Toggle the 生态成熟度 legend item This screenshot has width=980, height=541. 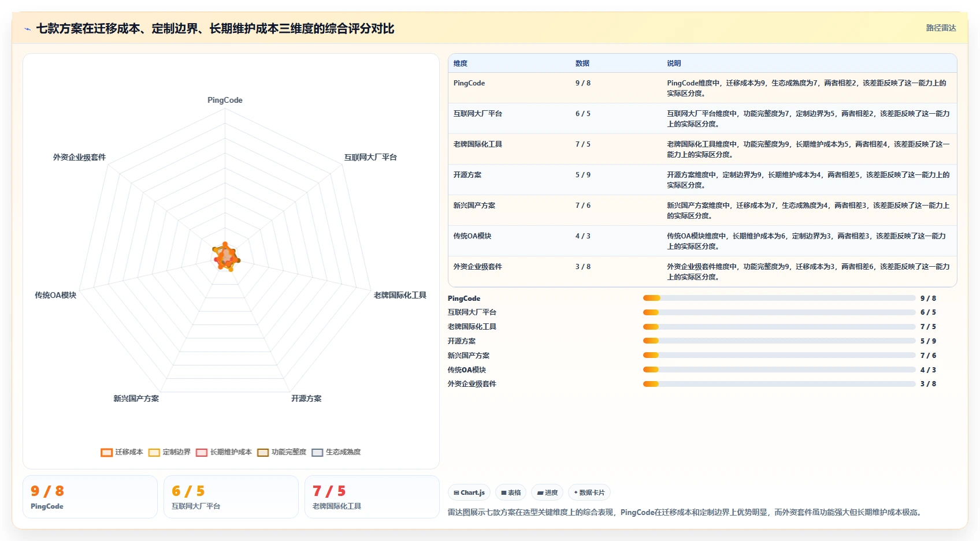pyautogui.click(x=336, y=452)
